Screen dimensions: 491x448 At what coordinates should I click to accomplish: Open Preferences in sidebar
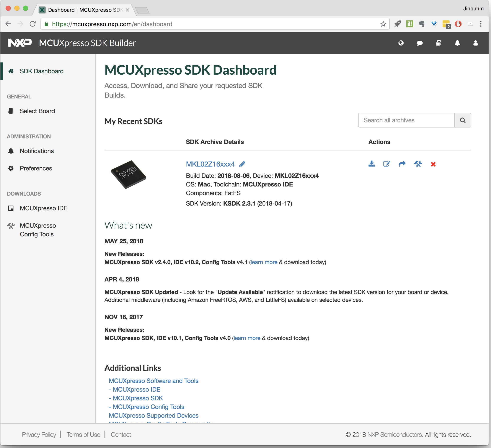point(36,168)
